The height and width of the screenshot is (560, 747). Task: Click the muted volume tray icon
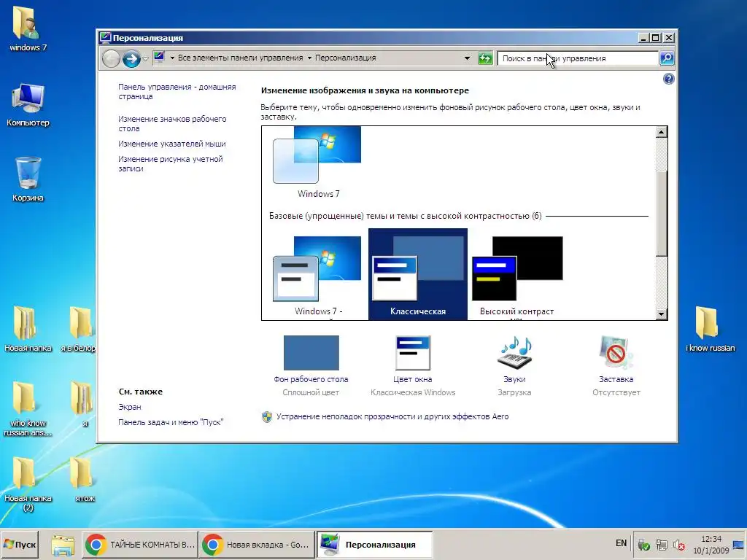(x=679, y=544)
